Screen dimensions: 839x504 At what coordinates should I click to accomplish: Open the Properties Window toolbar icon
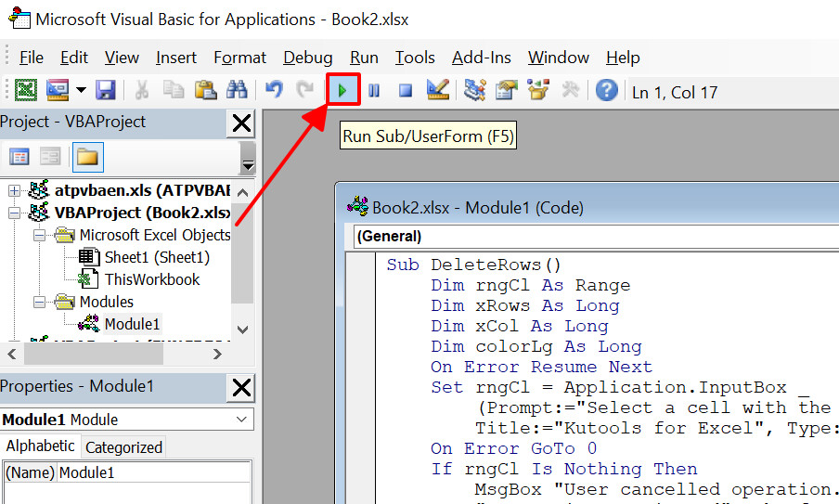click(506, 90)
